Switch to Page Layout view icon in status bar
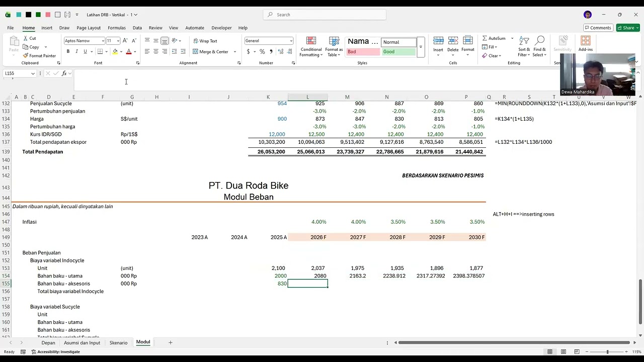The image size is (644, 362). point(563,351)
